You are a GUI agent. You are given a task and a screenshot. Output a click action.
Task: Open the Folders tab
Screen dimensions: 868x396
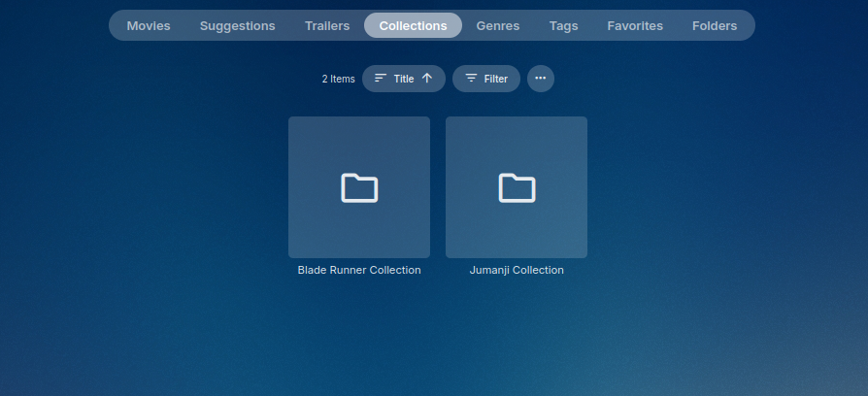pyautogui.click(x=714, y=26)
